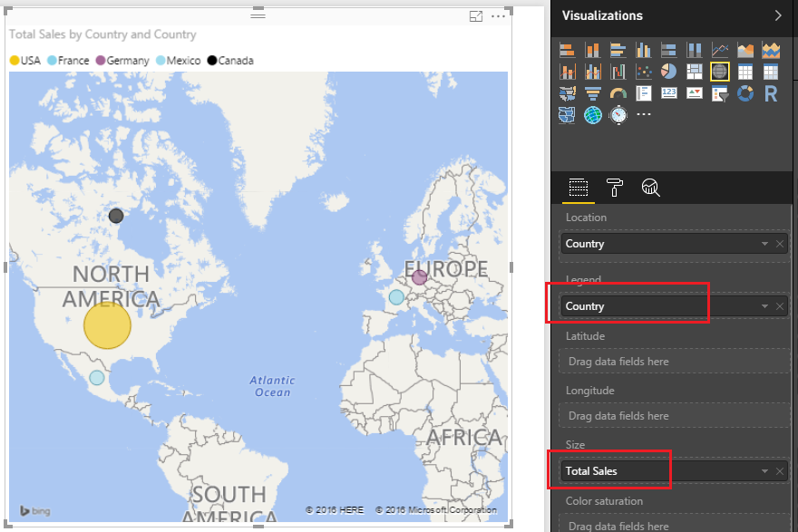Switch visual to Donut chart
This screenshot has width=798, height=532.
pos(745,93)
